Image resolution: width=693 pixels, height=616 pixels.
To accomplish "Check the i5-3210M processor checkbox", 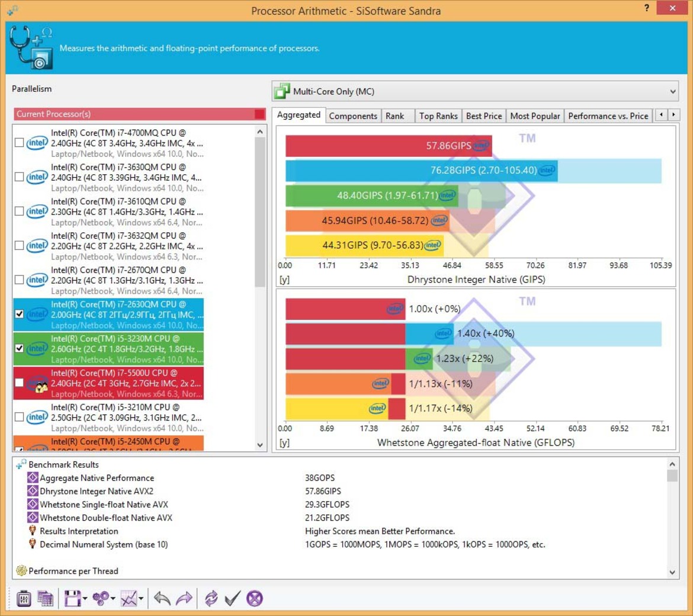I will [x=19, y=417].
